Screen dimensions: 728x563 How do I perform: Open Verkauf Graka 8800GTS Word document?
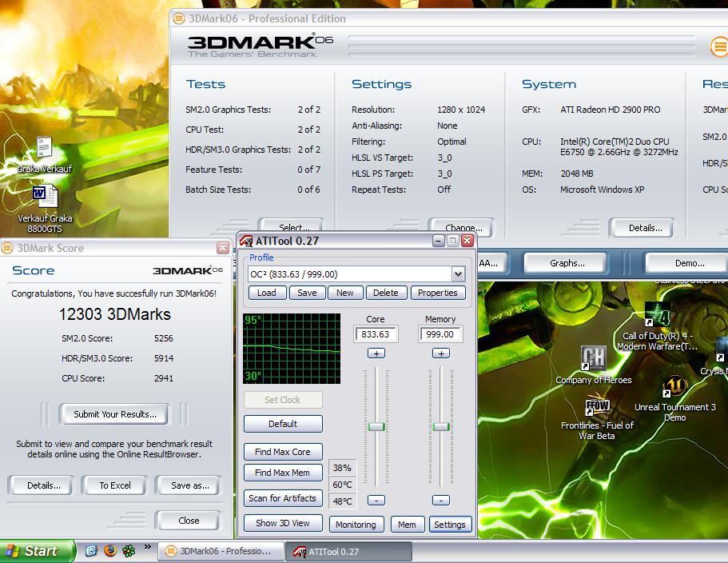click(x=46, y=196)
